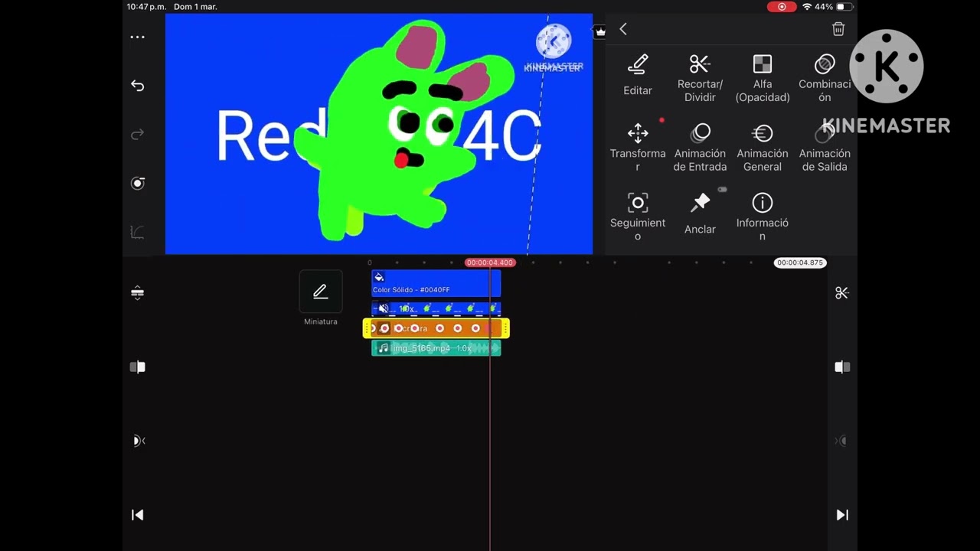The width and height of the screenshot is (980, 551).
Task: Delete selected layer with trash icon
Action: pos(838,29)
